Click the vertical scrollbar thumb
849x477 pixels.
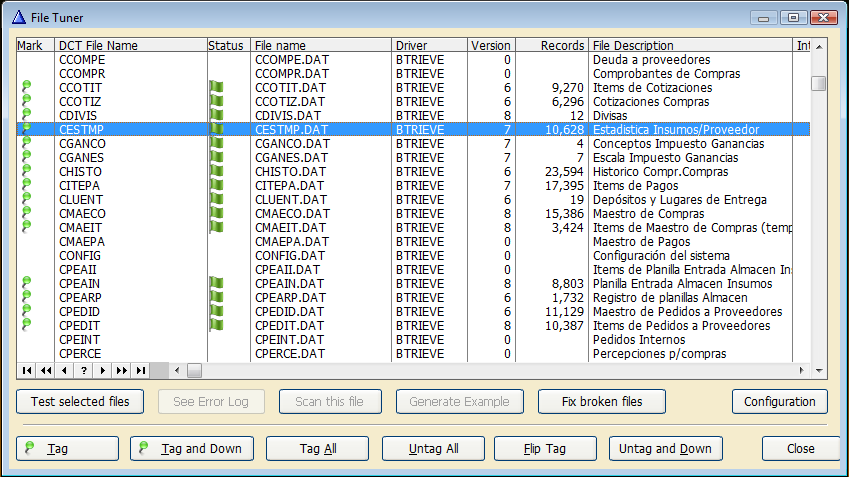coord(819,83)
